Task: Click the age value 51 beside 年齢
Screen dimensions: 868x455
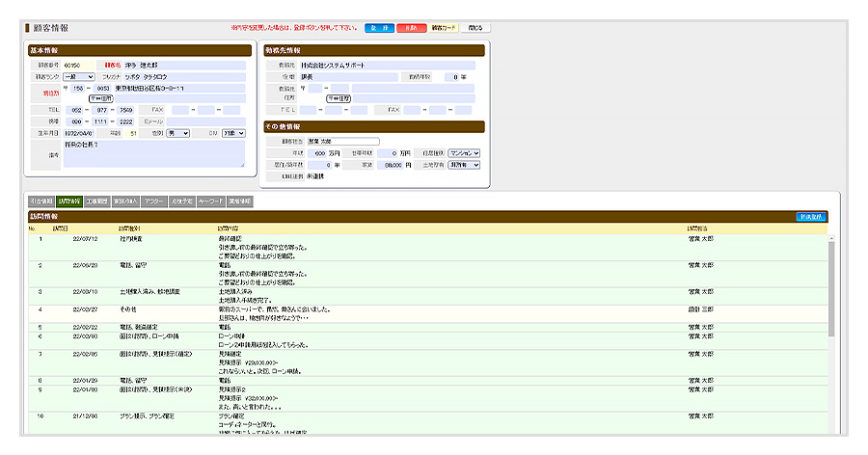Action: pyautogui.click(x=133, y=133)
